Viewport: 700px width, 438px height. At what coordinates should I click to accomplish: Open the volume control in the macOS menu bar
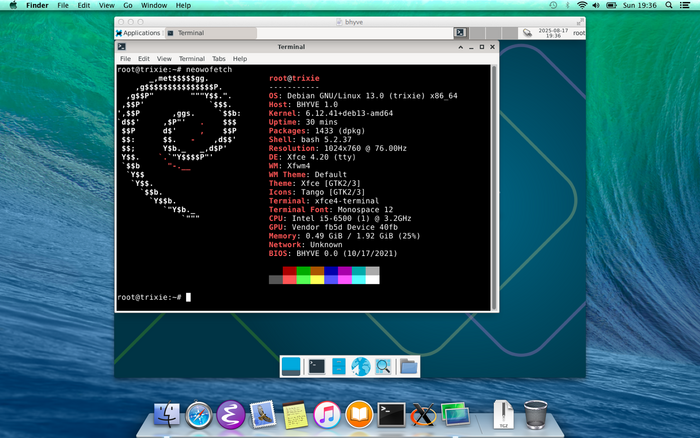[596, 5]
